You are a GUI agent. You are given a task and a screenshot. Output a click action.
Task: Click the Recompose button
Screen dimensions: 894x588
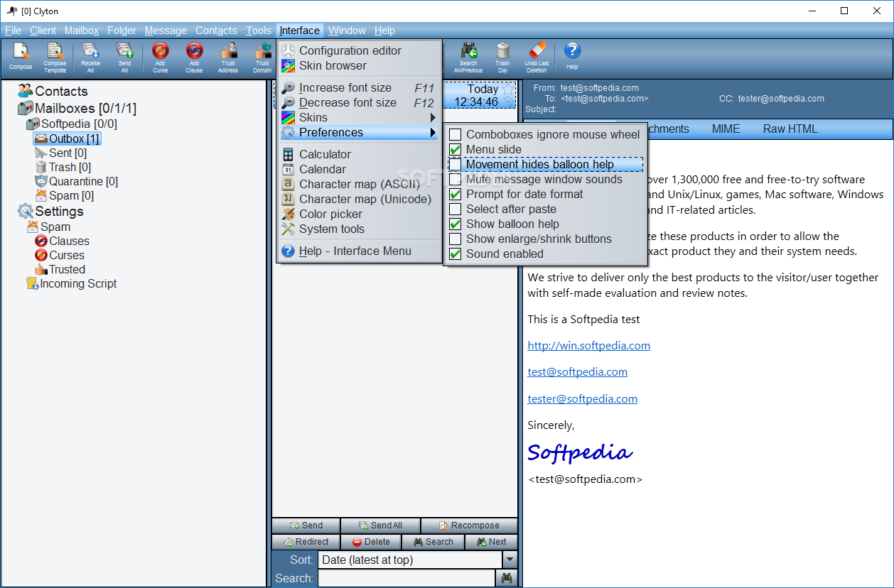coord(469,526)
